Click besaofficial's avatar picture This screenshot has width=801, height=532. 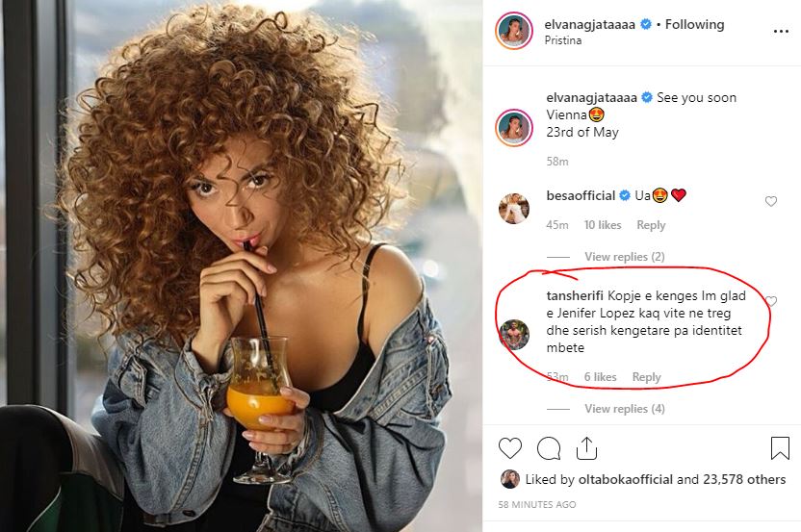pyautogui.click(x=513, y=208)
